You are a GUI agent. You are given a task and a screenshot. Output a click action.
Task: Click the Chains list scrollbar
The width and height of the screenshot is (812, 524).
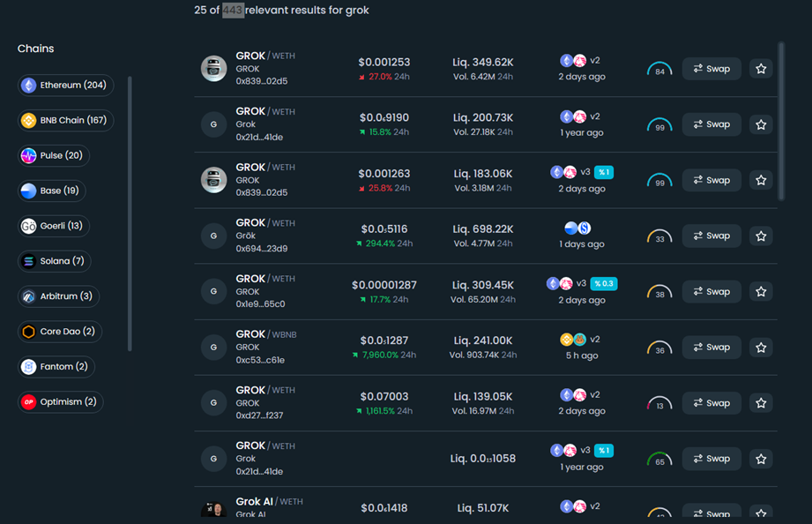point(130,213)
